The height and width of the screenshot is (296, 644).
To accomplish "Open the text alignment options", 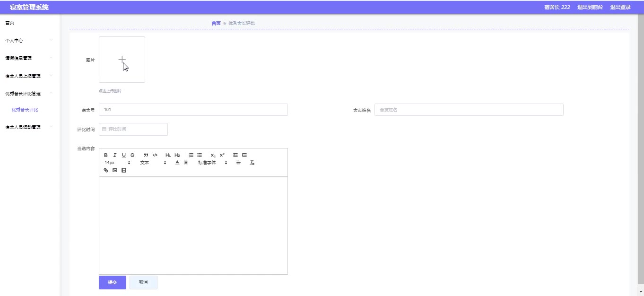I will 239,163.
